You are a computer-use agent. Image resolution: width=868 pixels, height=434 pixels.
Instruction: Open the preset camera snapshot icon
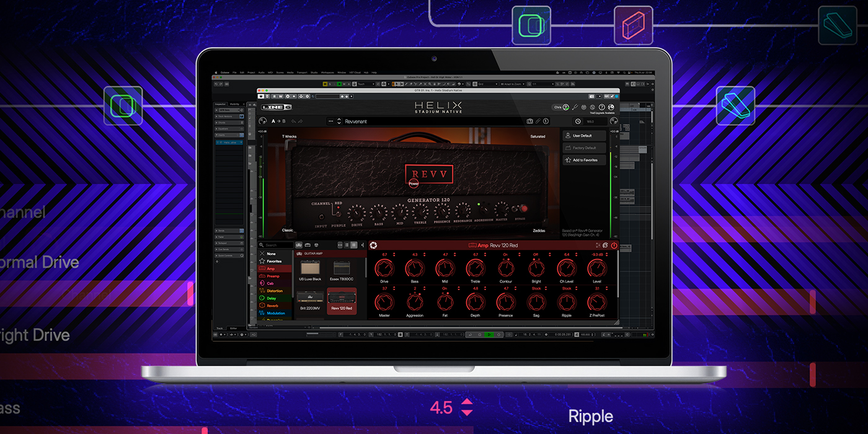pyautogui.click(x=529, y=121)
